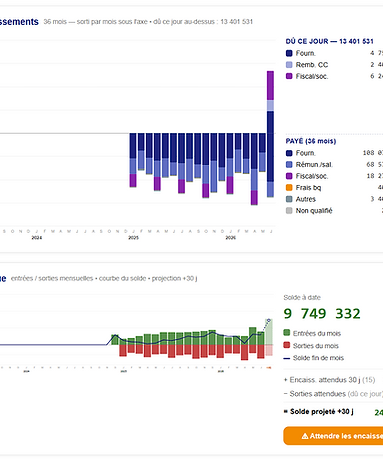Click the Solde fin de mois line marker

(286, 358)
